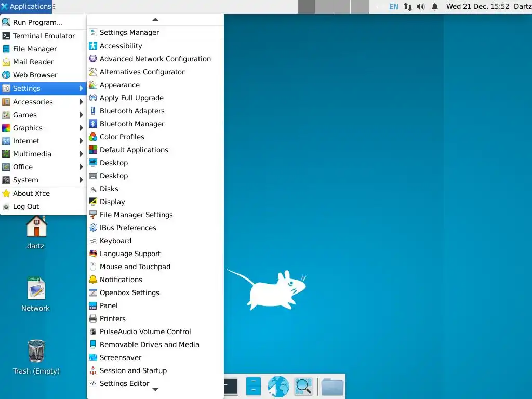
Task: Click Apply Full Upgrade icon
Action: [x=93, y=98]
